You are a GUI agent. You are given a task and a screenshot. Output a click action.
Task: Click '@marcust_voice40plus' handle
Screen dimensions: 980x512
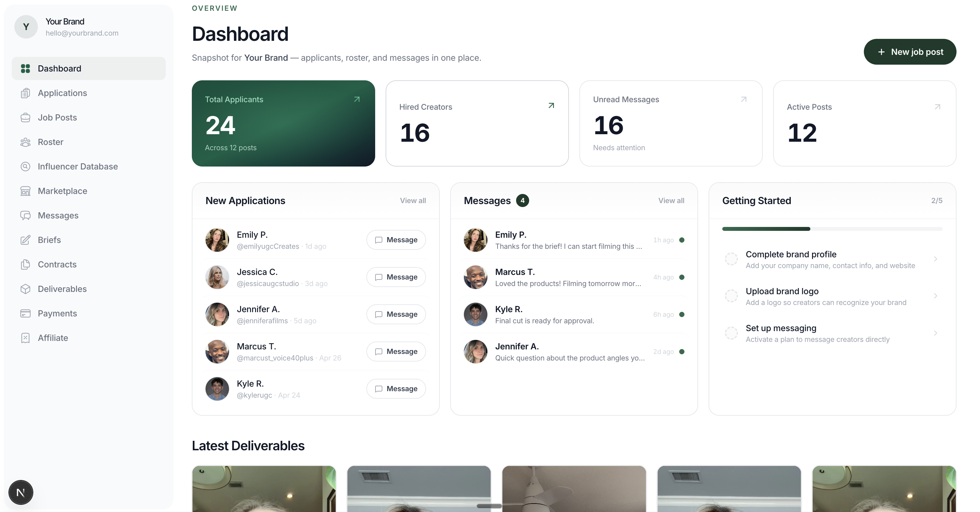[275, 358]
